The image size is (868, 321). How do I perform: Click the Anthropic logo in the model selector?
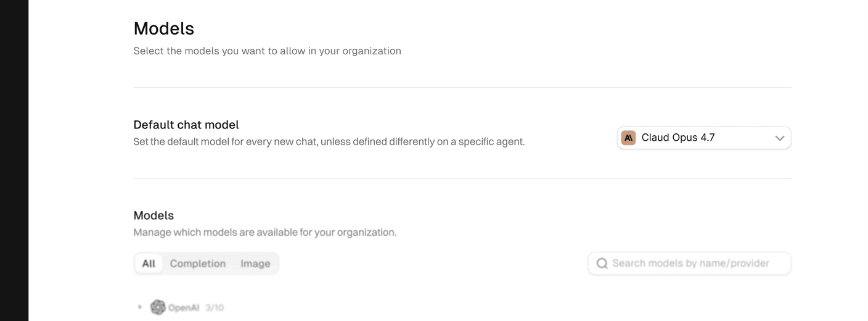pos(628,138)
